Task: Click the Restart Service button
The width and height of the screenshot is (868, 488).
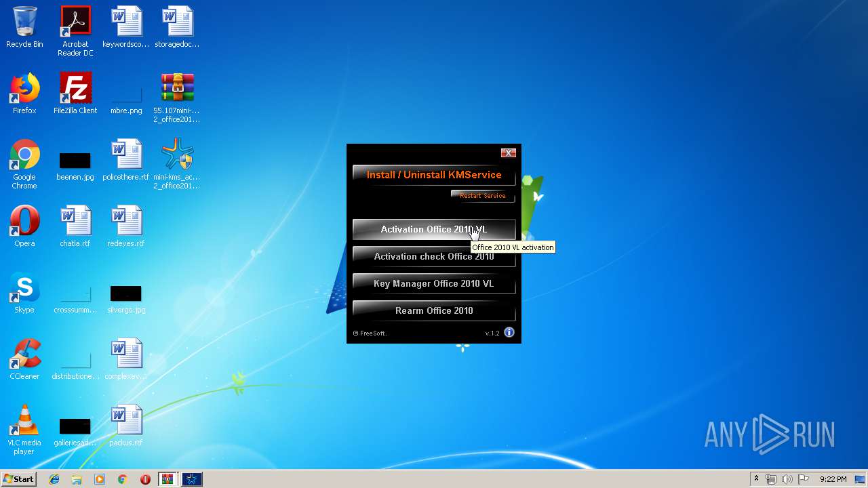Action: (483, 196)
